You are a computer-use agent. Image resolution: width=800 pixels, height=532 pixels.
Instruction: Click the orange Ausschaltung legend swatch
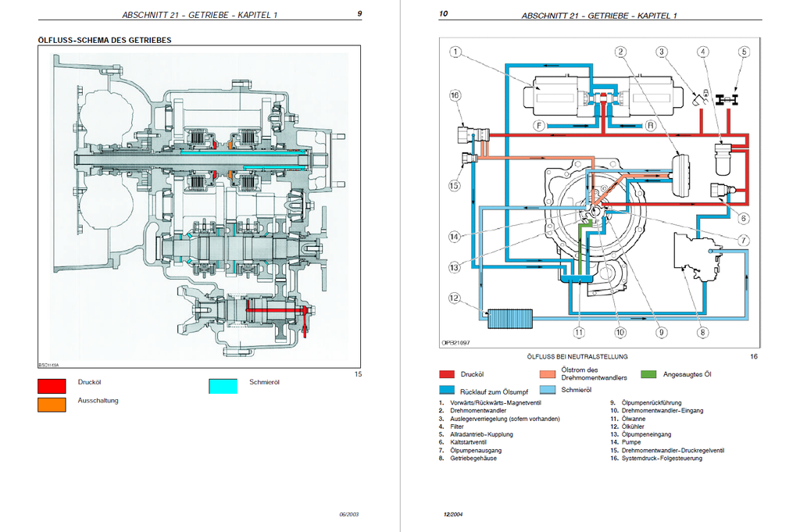click(x=52, y=405)
